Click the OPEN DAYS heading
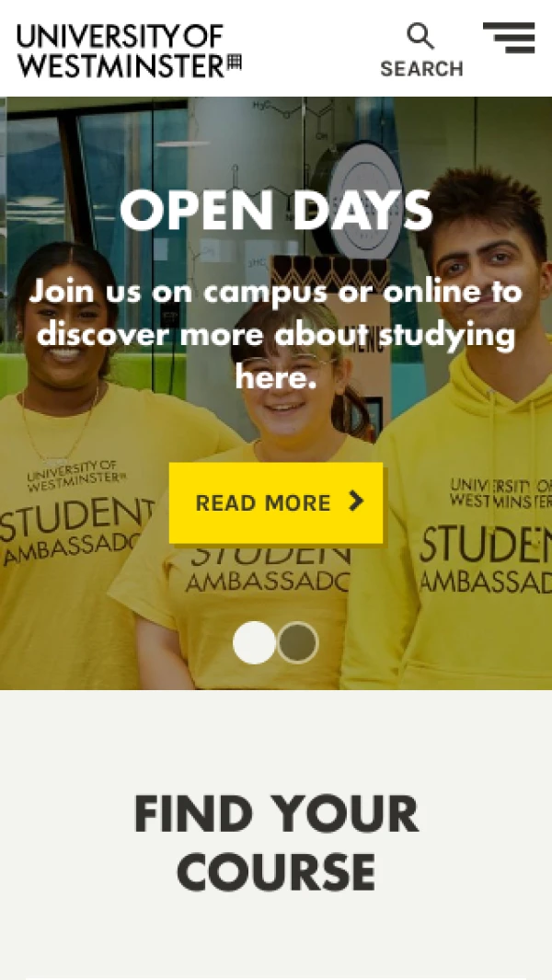The width and height of the screenshot is (552, 980). [276, 210]
